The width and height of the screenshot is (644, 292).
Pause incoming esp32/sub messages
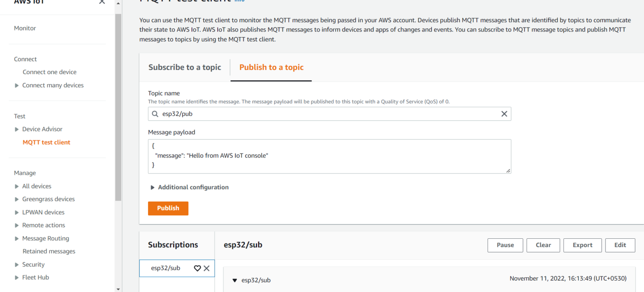[505, 245]
